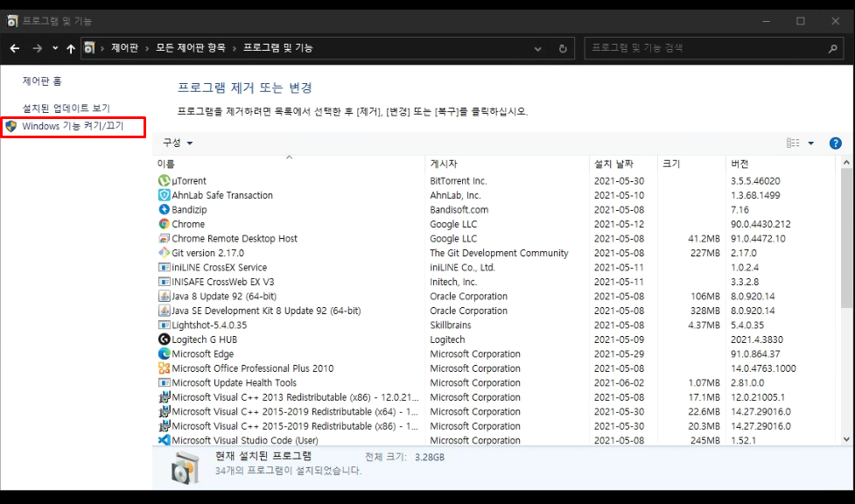Viewport: 855px width, 504px height.
Task: Open 제어판 홈 link
Action: (x=42, y=81)
